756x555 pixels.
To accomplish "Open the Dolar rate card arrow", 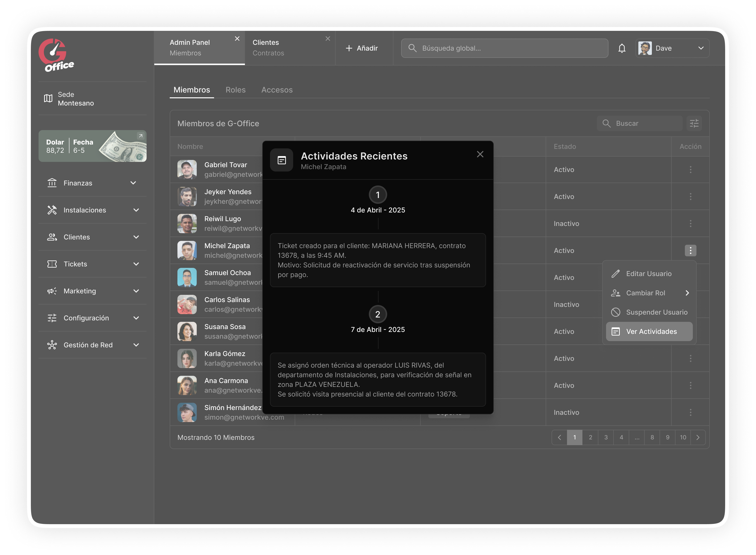I will pyautogui.click(x=141, y=136).
